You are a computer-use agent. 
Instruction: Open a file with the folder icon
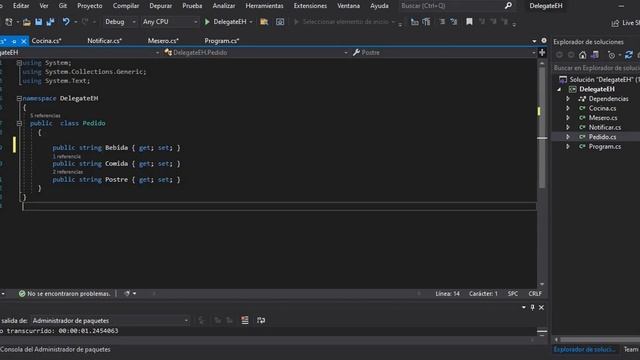click(27, 22)
